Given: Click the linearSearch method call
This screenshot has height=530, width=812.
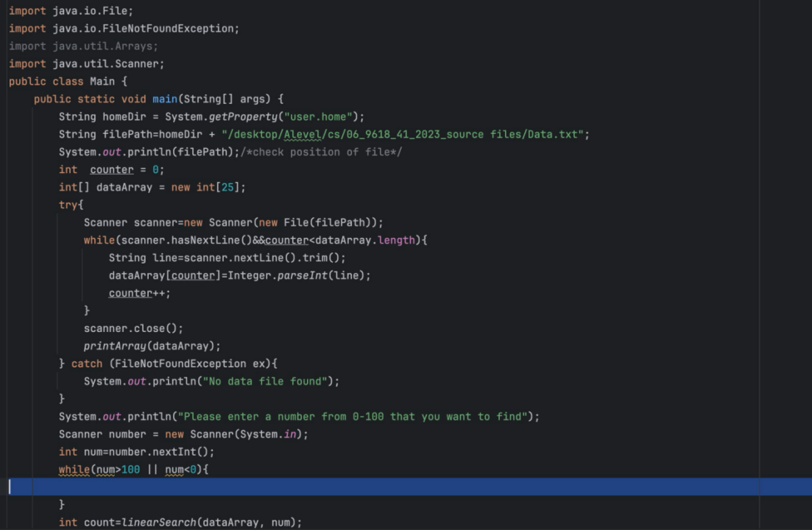Looking at the screenshot, I should 159,523.
